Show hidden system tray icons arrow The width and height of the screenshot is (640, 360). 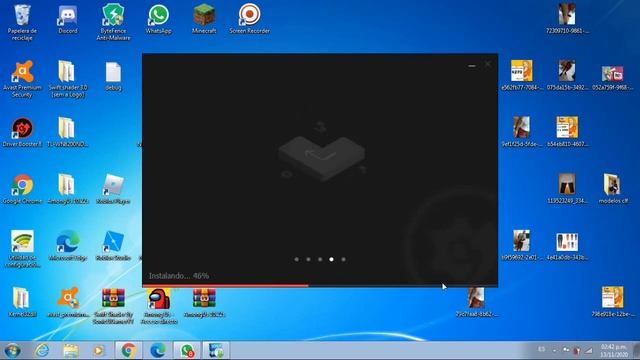tap(554, 350)
